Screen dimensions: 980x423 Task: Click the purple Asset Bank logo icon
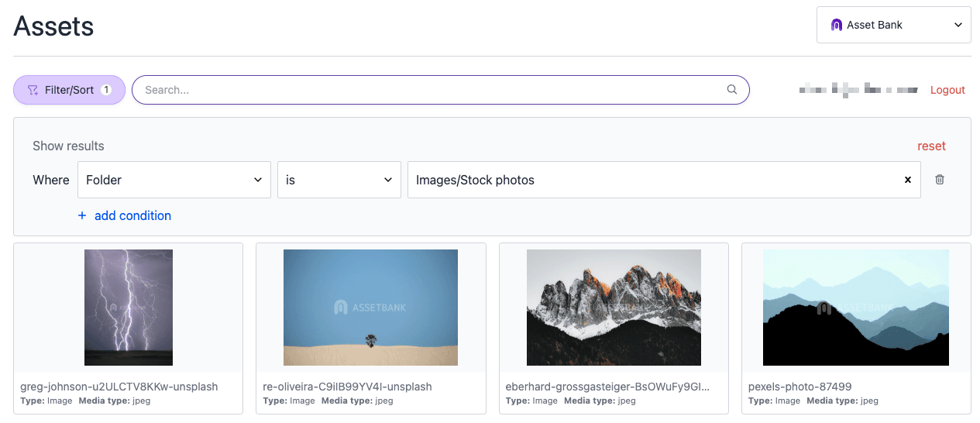(x=836, y=25)
